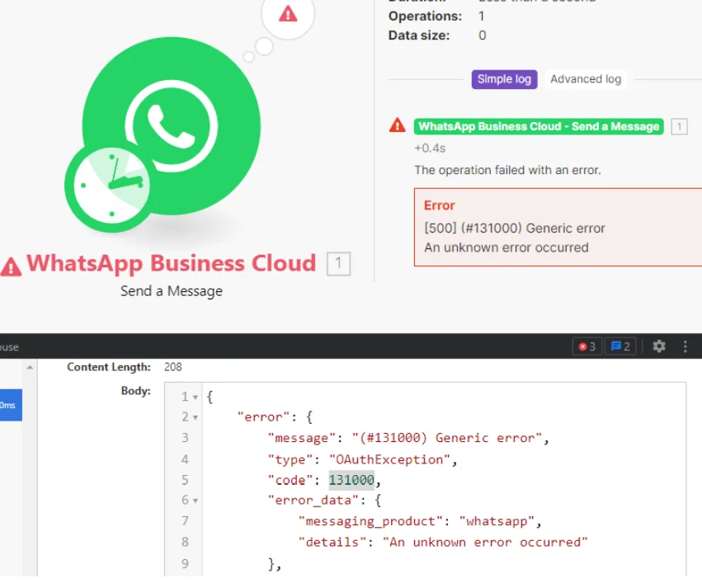The height and width of the screenshot is (588, 702).
Task: Open the DevTools errors counter showing 3
Action: 587,346
